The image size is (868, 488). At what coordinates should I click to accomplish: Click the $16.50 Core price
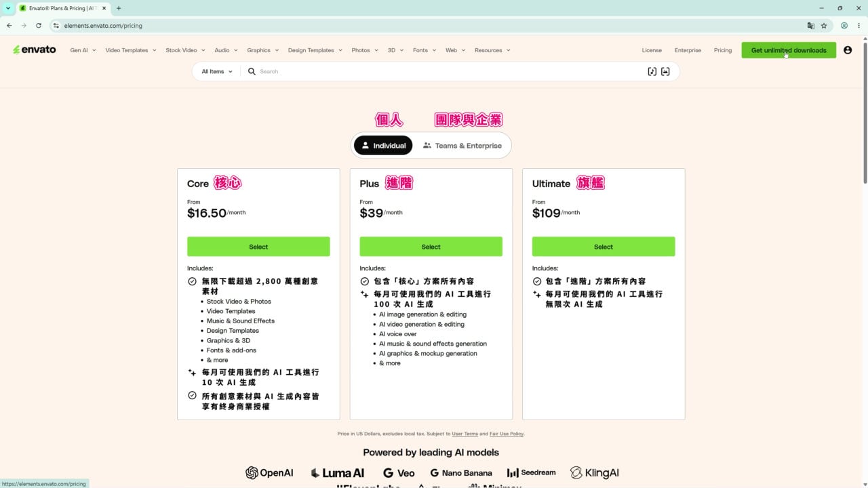(x=207, y=213)
